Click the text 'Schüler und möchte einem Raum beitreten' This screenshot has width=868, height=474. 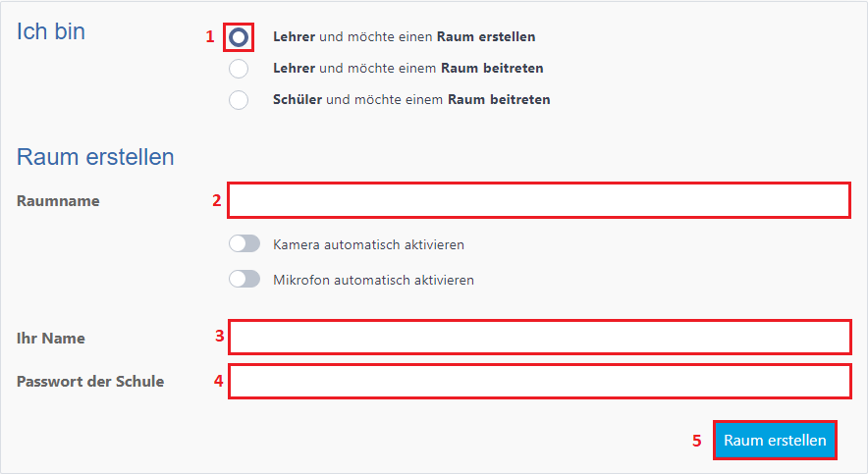[411, 100]
